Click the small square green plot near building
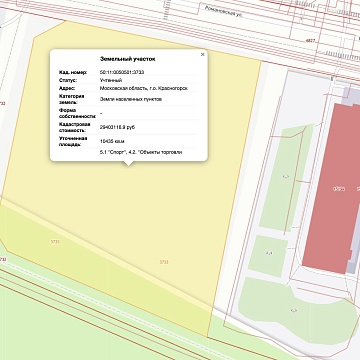Image resolution: width=360 pixels, height=360 pixels. pos(268,256)
